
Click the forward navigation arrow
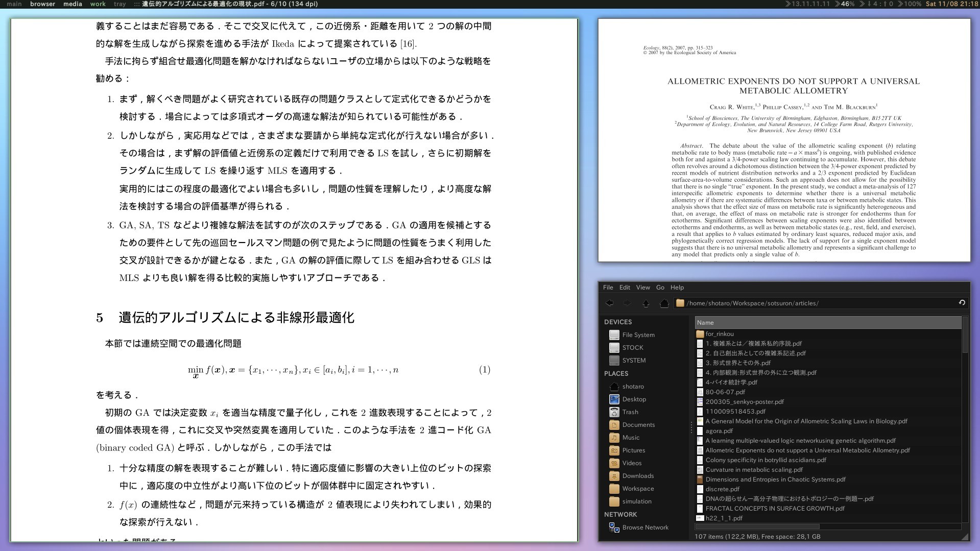(x=627, y=303)
